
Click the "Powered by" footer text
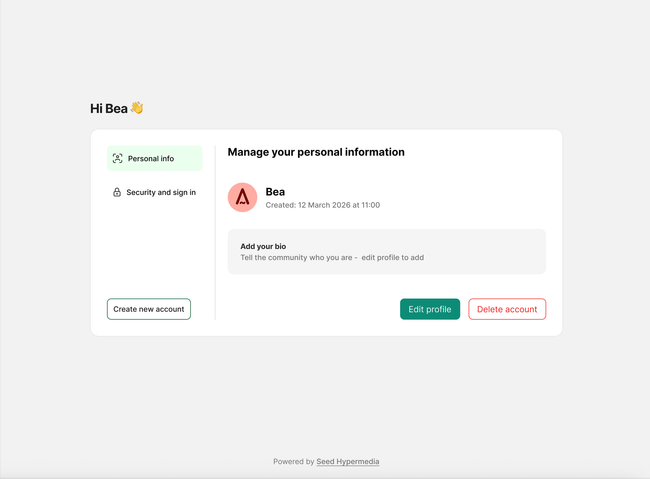pos(294,462)
